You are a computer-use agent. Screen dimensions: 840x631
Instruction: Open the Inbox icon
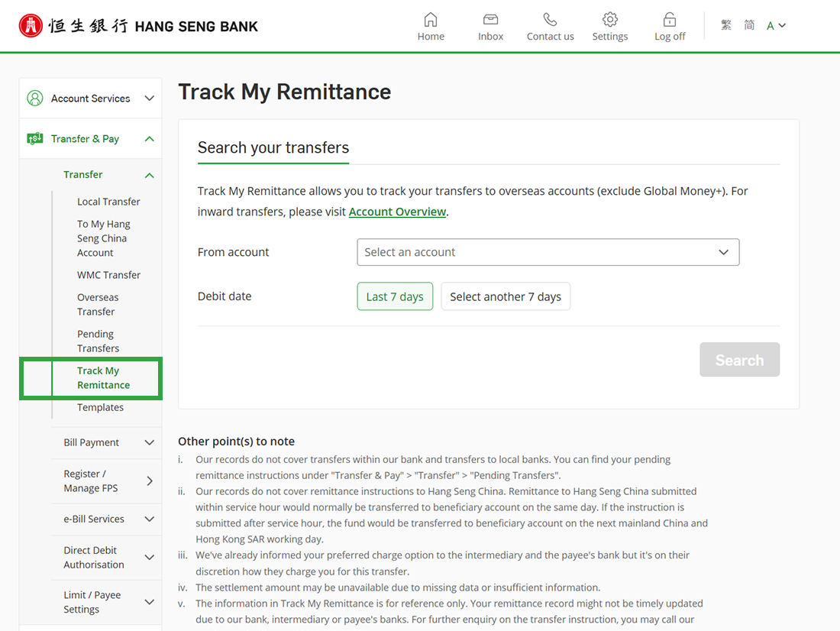point(490,20)
